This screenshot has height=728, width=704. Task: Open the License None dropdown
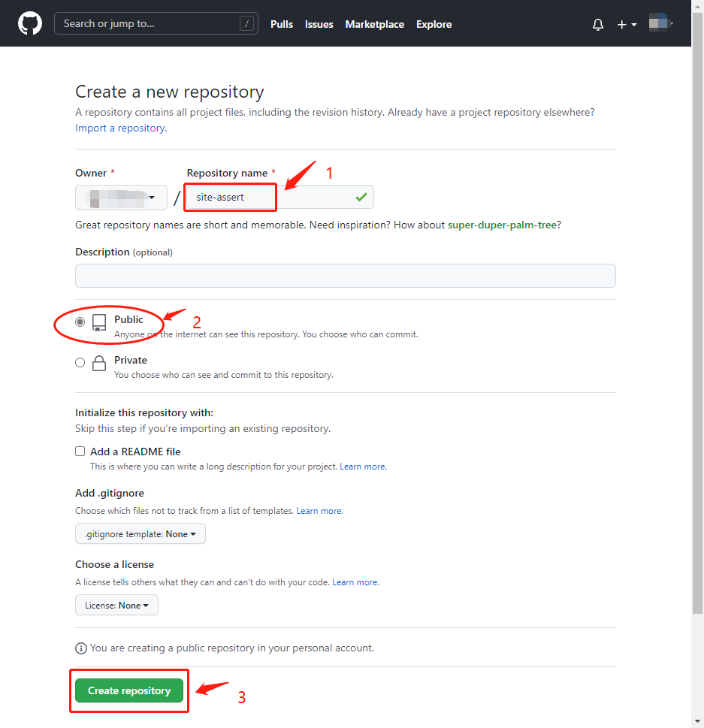116,606
